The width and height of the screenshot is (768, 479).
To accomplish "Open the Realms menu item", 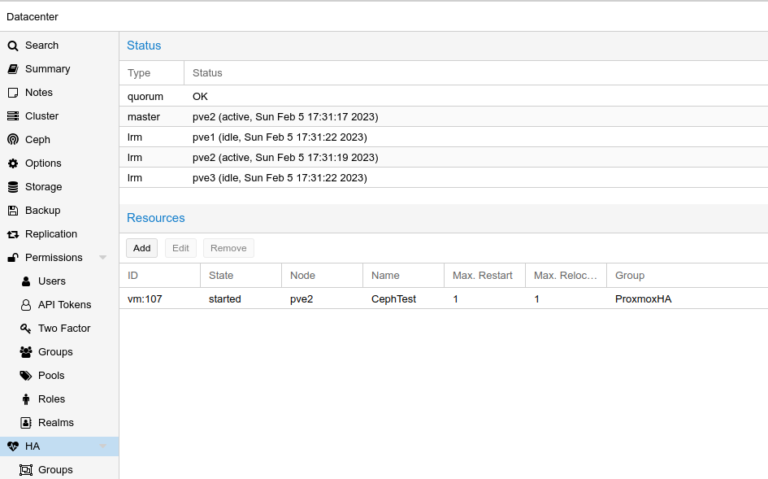I will point(55,422).
